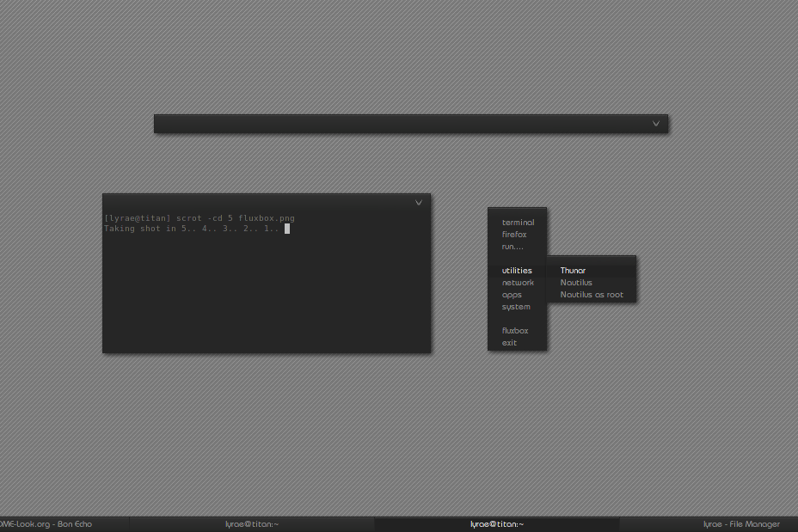Switch to the active lyrae@titan:~ taskbar entry
798x532 pixels.
(x=497, y=524)
